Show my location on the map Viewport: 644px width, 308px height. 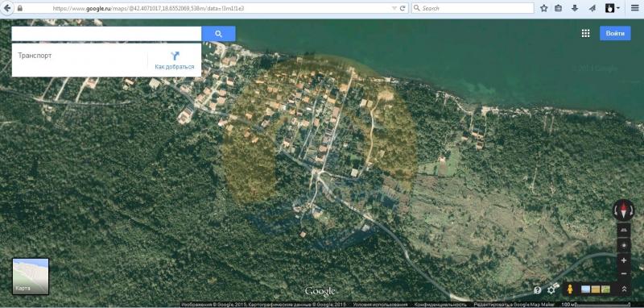[x=624, y=245]
